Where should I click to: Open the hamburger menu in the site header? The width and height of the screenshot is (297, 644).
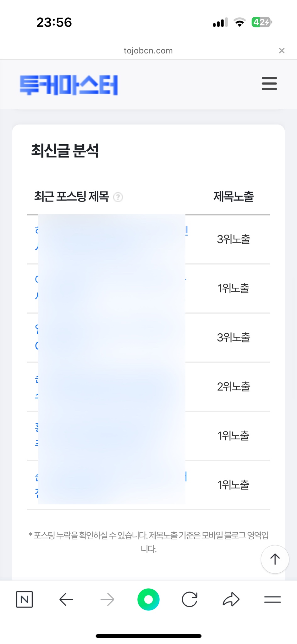(x=269, y=84)
